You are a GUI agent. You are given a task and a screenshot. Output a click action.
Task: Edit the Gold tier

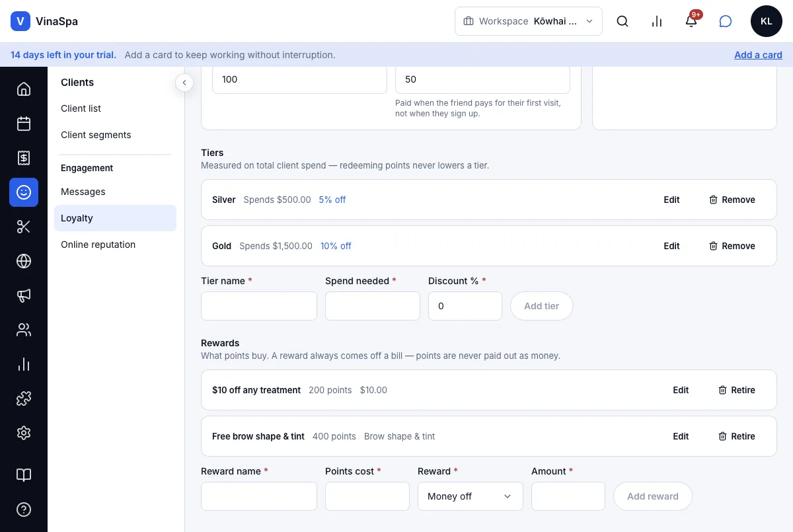671,246
